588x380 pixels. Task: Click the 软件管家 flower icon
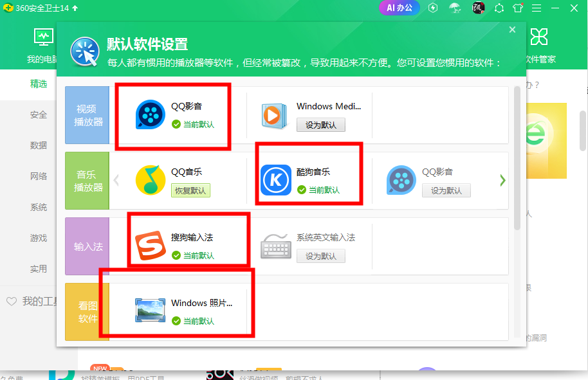point(539,37)
